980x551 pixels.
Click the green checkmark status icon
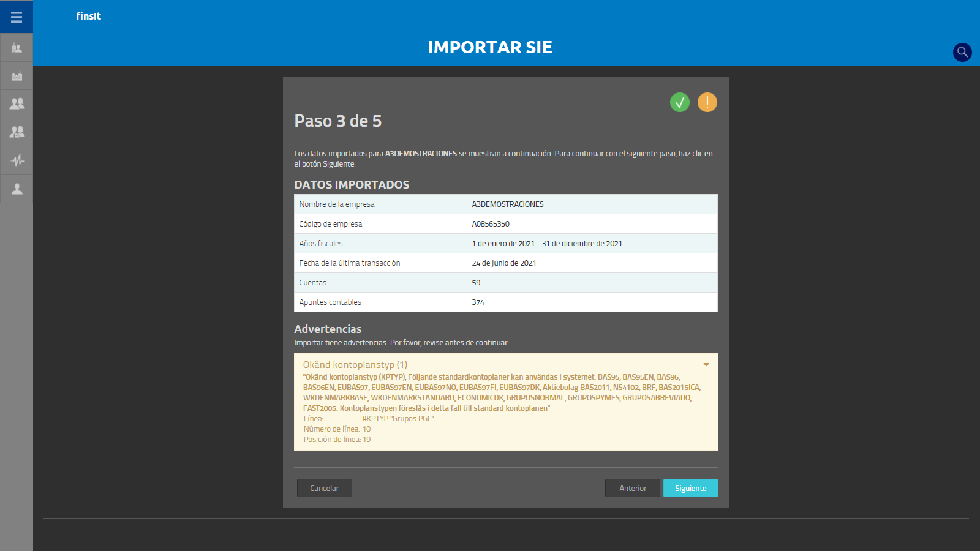(680, 102)
